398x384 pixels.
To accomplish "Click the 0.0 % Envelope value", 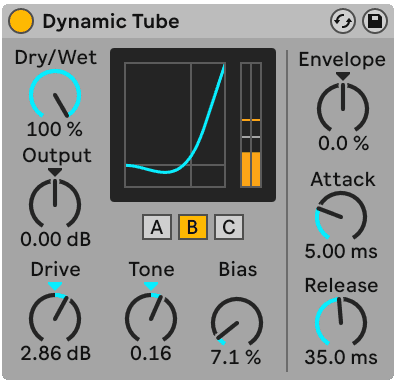I will pyautogui.click(x=343, y=143).
